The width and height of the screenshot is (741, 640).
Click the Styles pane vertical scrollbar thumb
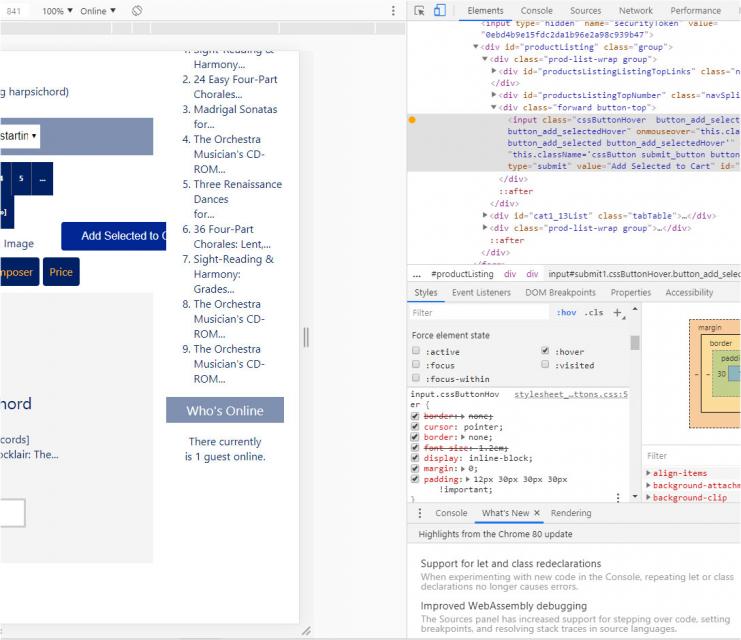[x=635, y=343]
